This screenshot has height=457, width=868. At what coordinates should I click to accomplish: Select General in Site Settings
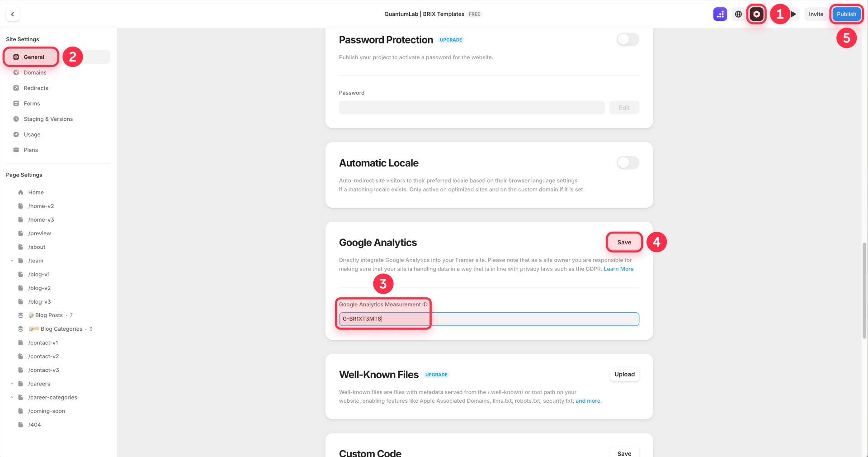tap(31, 57)
